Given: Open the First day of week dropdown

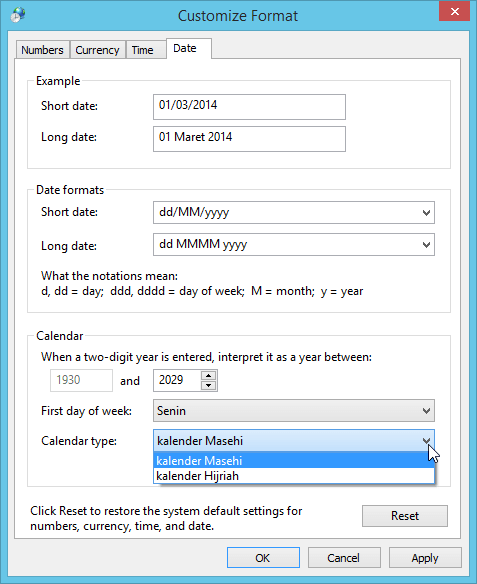Looking at the screenshot, I should (x=294, y=411).
